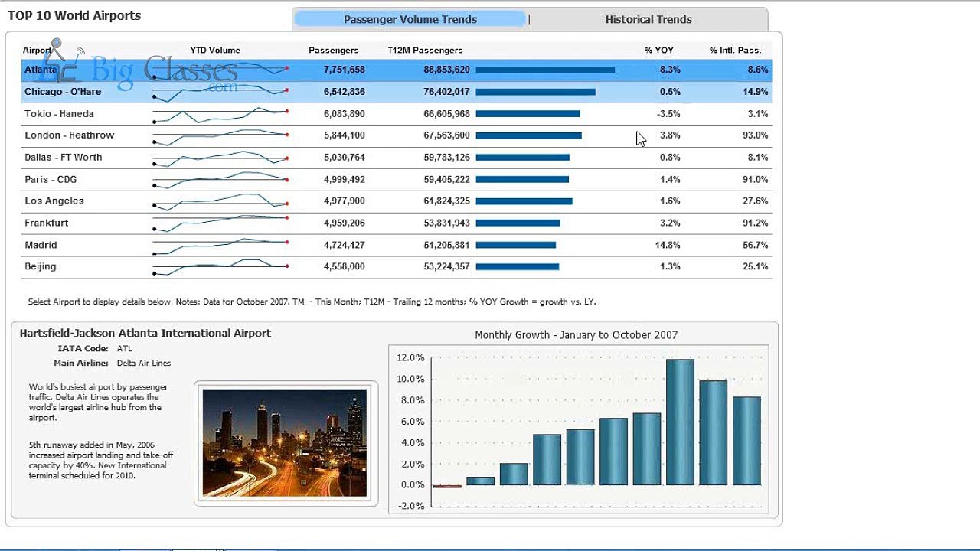
Task: Click the Frankfurt YTD volume sparkline
Action: (220, 223)
